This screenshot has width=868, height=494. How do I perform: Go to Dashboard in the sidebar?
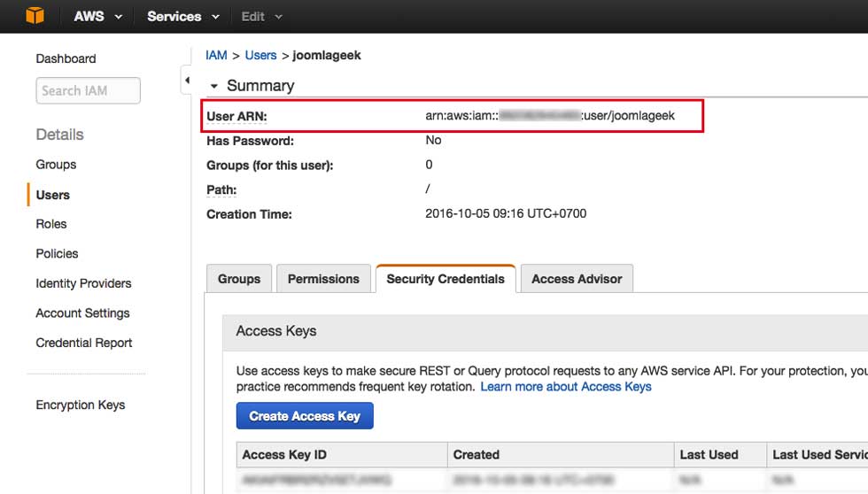click(66, 58)
